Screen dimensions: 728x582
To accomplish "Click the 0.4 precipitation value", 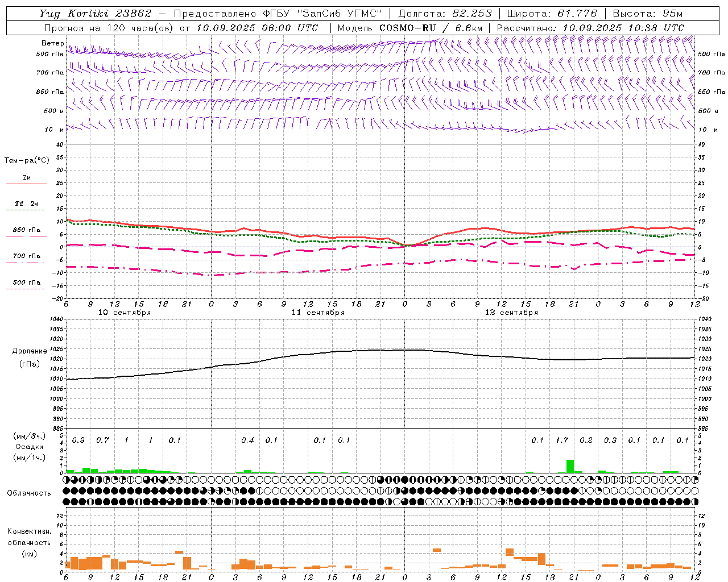I will coord(247,440).
